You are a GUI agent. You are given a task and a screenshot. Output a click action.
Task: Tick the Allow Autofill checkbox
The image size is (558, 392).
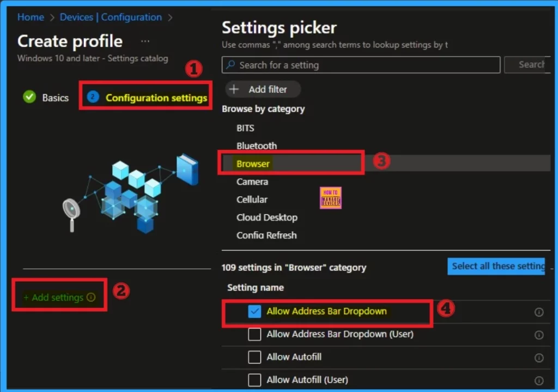(254, 357)
